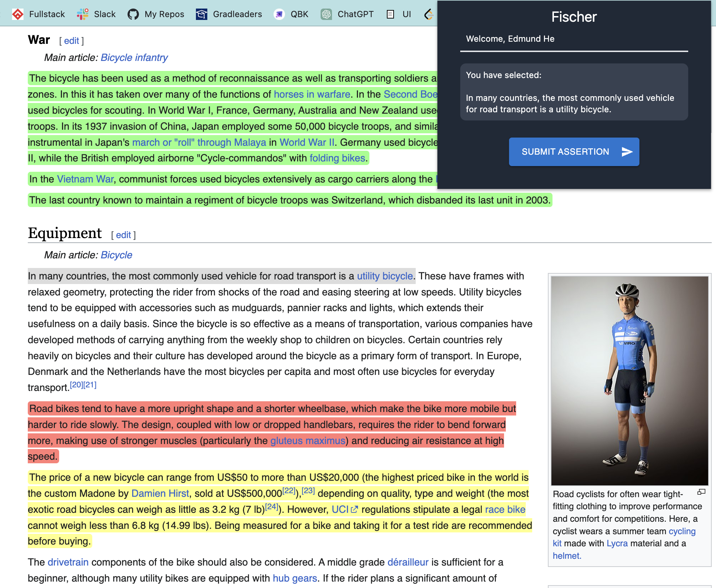Open the Gradleaders bookmark icon
This screenshot has width=716, height=588.
[202, 14]
